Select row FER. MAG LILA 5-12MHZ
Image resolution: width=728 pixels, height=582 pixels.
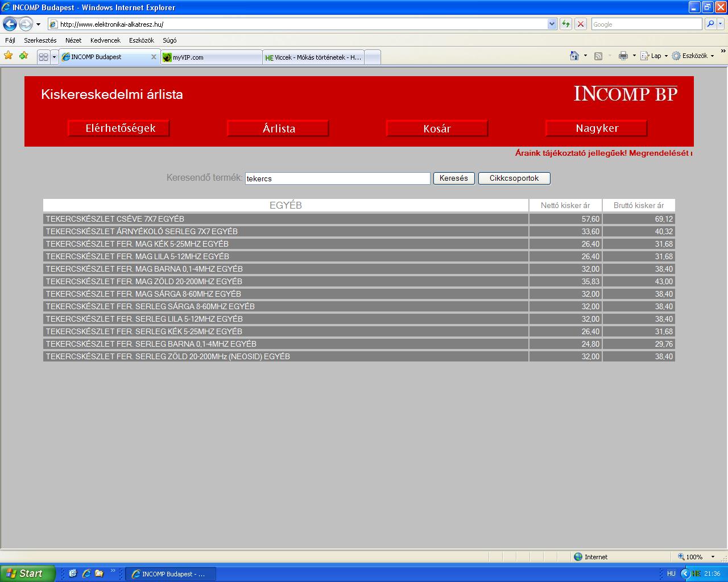286,256
